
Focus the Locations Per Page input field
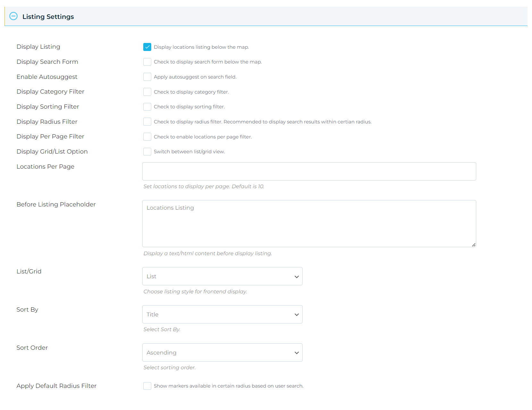309,172
